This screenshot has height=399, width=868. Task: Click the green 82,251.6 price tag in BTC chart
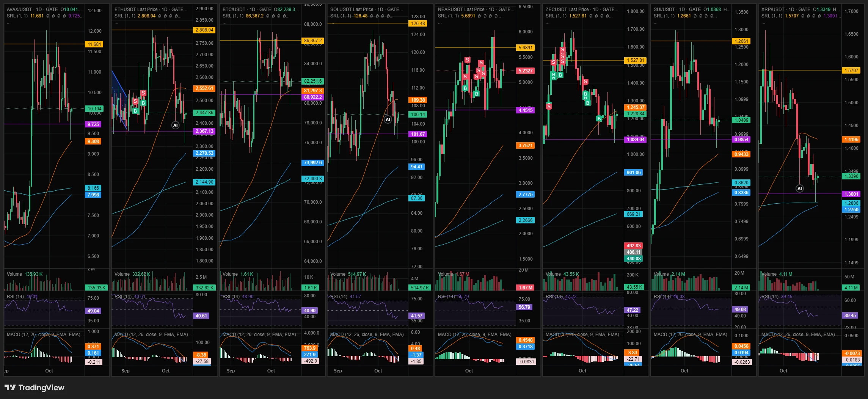click(313, 81)
